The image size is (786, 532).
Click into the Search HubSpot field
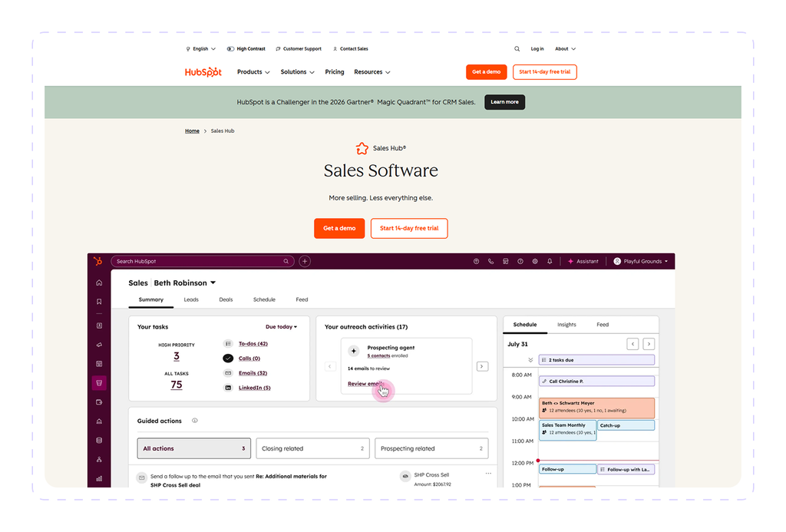(x=202, y=261)
